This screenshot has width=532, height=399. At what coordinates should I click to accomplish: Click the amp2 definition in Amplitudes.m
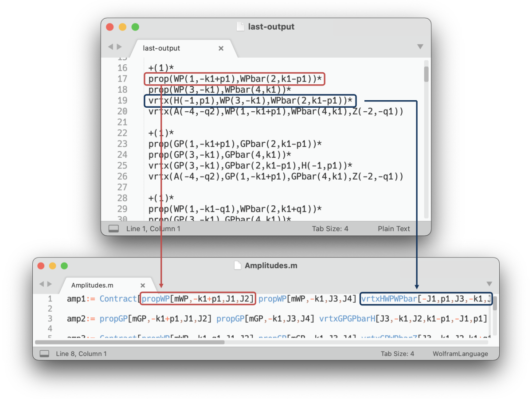click(x=277, y=318)
